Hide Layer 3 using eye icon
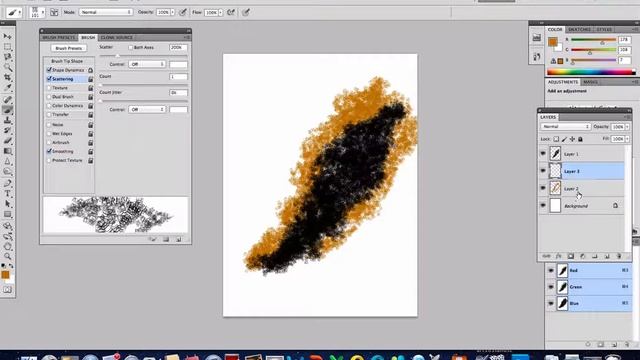 click(543, 171)
